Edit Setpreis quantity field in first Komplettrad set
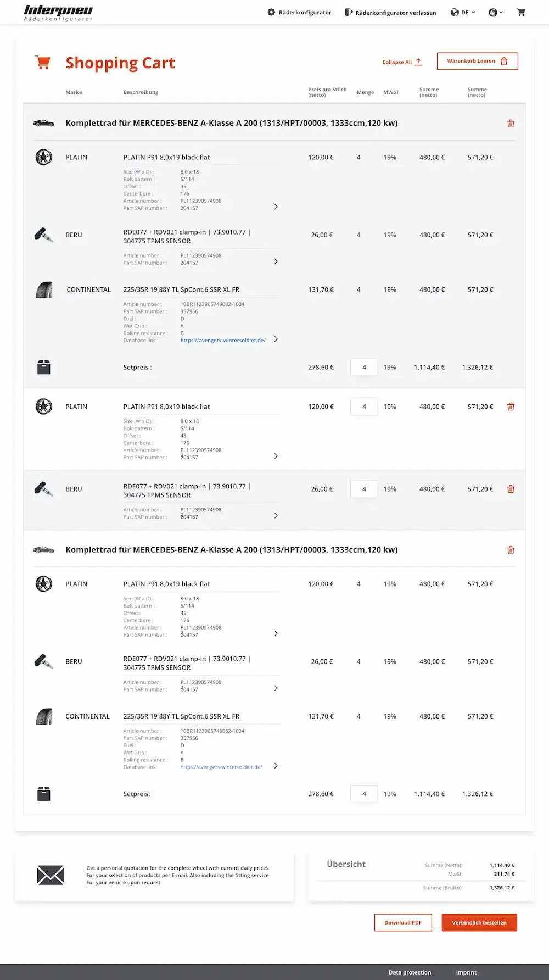Viewport: 549px width, 980px height. click(x=364, y=367)
